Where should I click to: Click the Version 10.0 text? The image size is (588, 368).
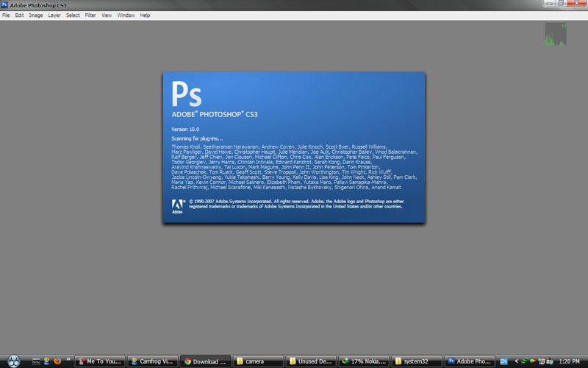[x=185, y=130]
